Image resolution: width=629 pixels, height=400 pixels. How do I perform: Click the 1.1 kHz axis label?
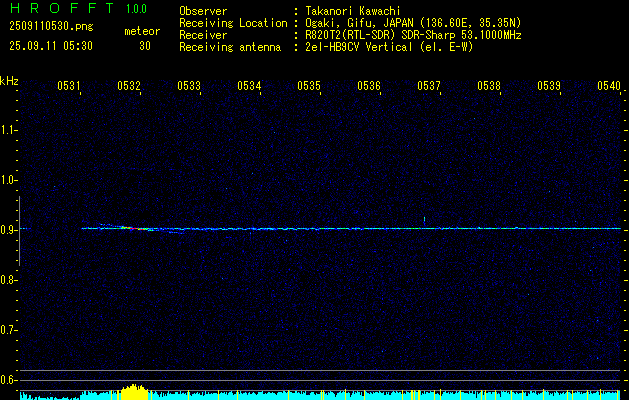click(x=8, y=130)
